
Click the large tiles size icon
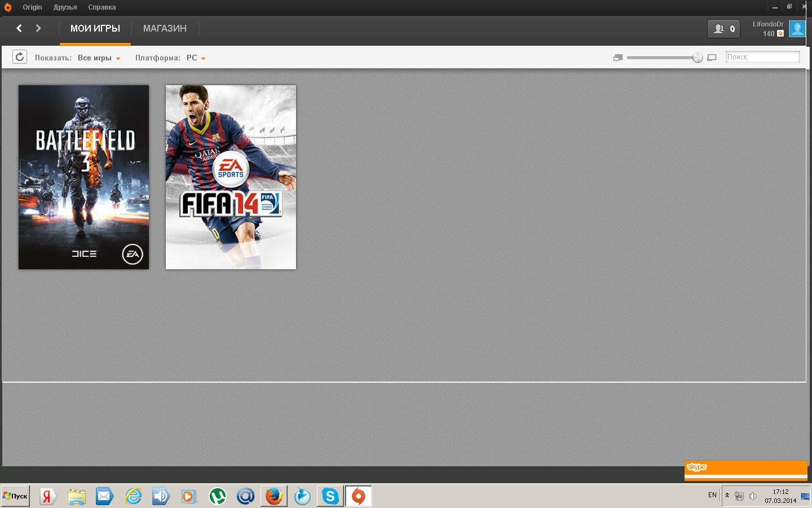712,58
